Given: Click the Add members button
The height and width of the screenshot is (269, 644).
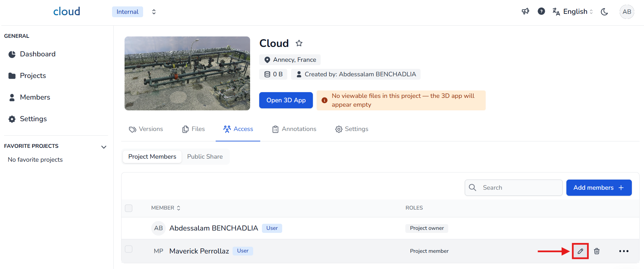Looking at the screenshot, I should coord(598,188).
